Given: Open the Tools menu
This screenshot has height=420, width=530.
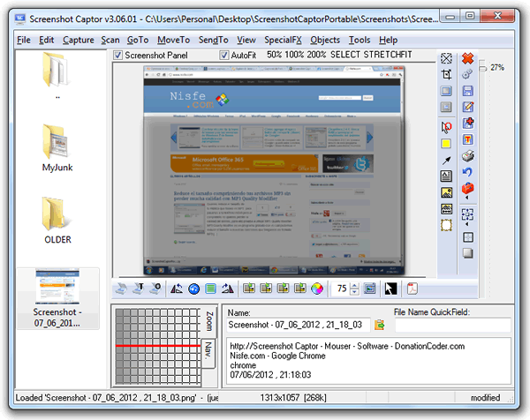Looking at the screenshot, I should coord(360,40).
